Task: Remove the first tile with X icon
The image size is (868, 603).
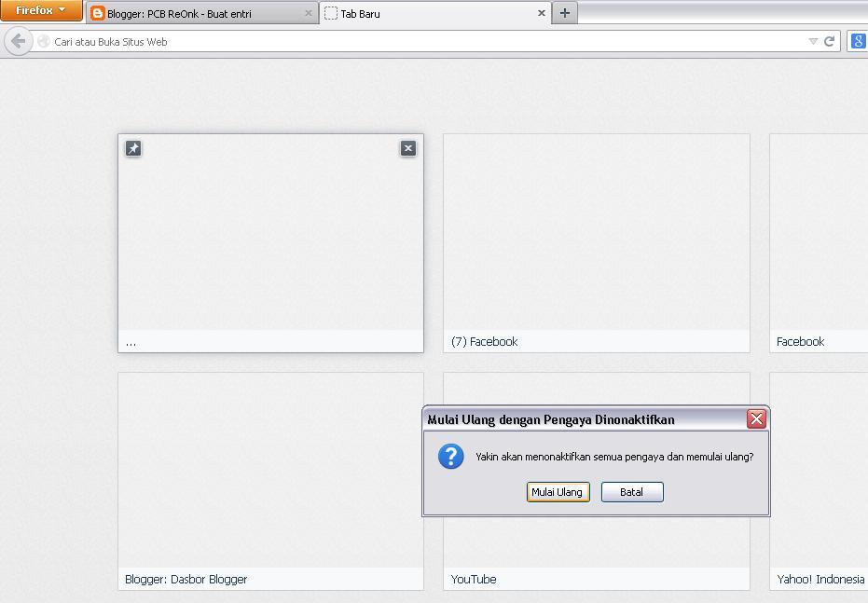Action: pos(408,148)
